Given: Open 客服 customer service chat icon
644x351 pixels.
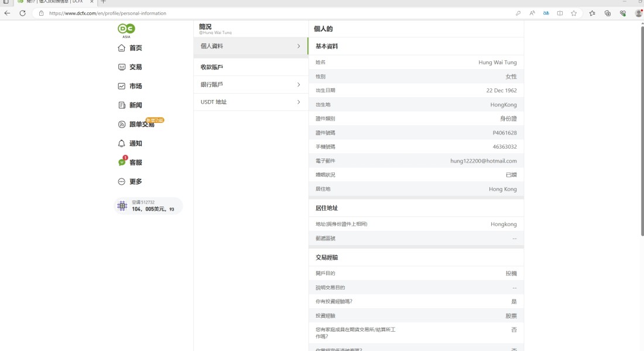Looking at the screenshot, I should (122, 163).
